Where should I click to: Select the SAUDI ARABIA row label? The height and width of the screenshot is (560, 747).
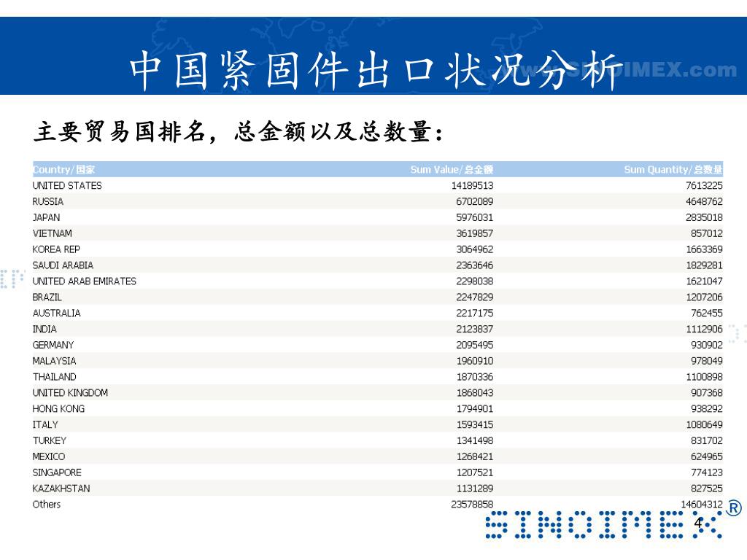coord(63,265)
